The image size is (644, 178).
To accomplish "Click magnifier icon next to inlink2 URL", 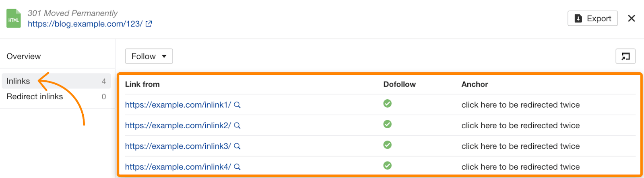I will (237, 126).
